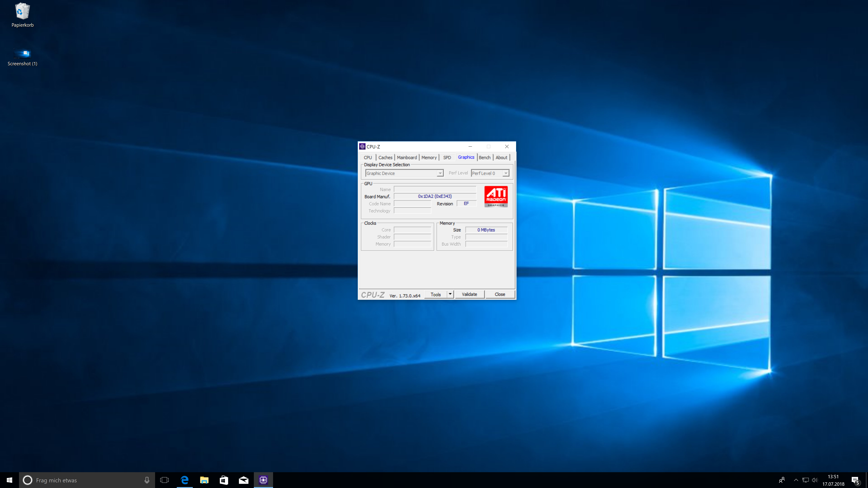Click the Cortana search box
The image size is (868, 488).
pos(84,480)
